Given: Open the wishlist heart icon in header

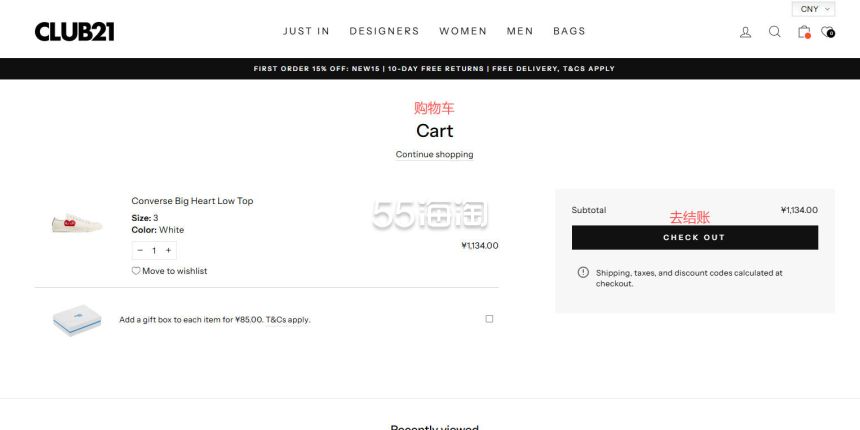Looking at the screenshot, I should click(x=827, y=32).
